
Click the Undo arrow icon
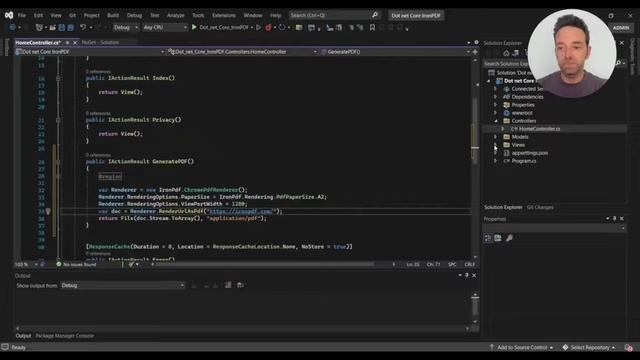[x=83, y=27]
